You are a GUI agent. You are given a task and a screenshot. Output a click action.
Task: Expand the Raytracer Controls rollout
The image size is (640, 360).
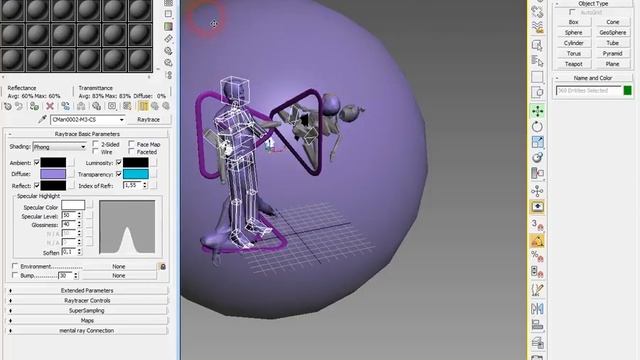point(87,300)
